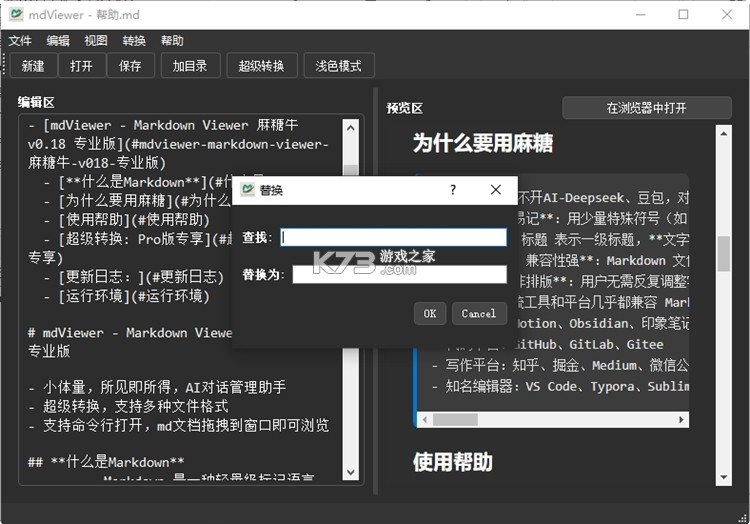This screenshot has height=524, width=750.
Task: Cancel the 替换 dialog
Action: pos(479,314)
